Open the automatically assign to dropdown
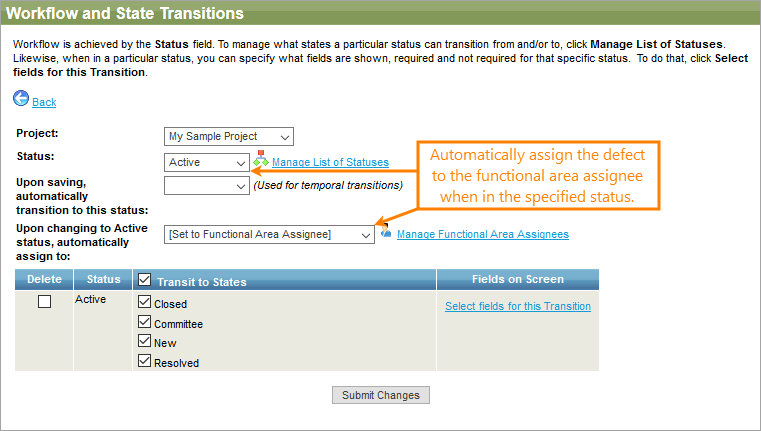The image size is (761, 431). [269, 234]
